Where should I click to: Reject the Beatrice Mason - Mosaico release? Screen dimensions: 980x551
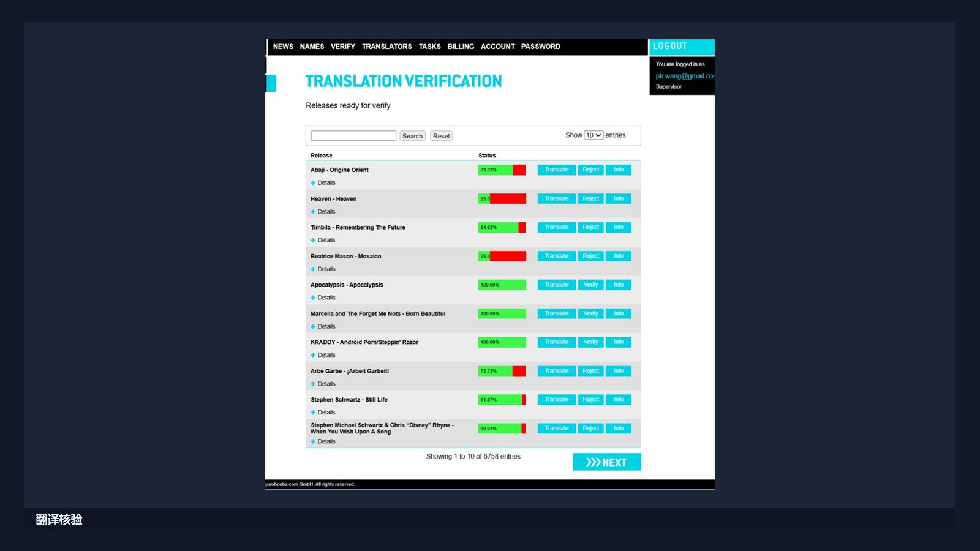591,256
